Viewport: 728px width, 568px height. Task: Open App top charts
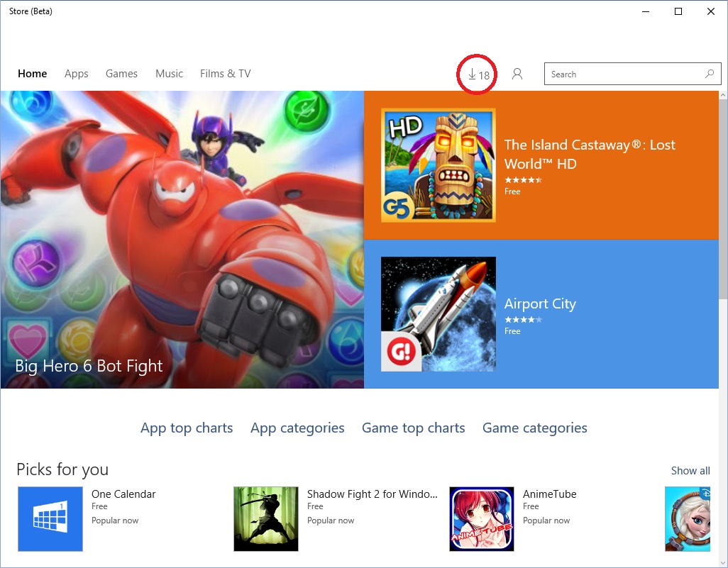(x=187, y=428)
